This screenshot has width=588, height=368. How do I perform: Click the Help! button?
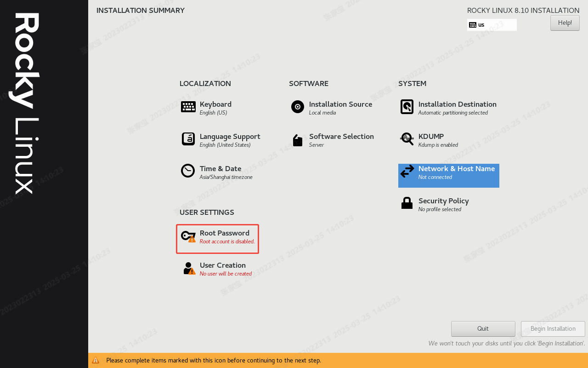(x=565, y=23)
